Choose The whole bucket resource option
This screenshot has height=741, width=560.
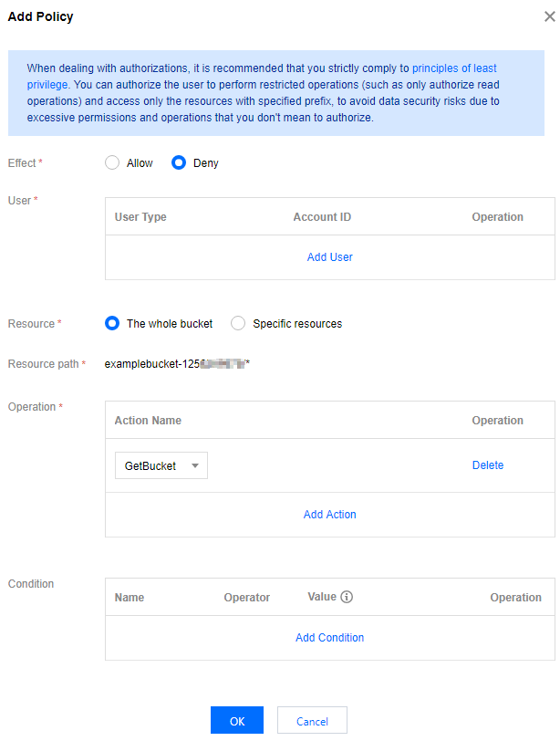[112, 323]
